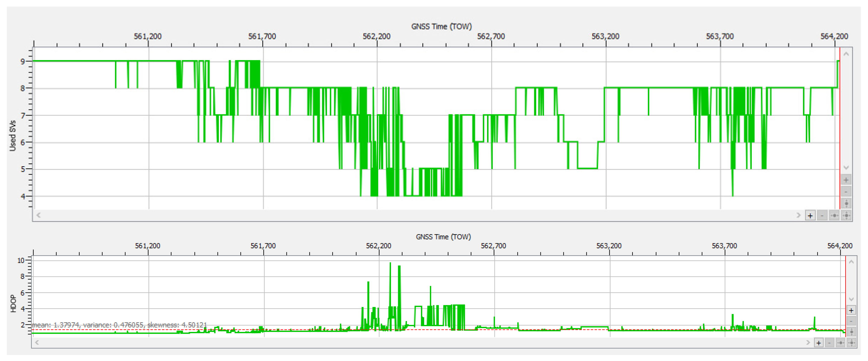Click the HDOP mean variance statistics text

point(119,325)
